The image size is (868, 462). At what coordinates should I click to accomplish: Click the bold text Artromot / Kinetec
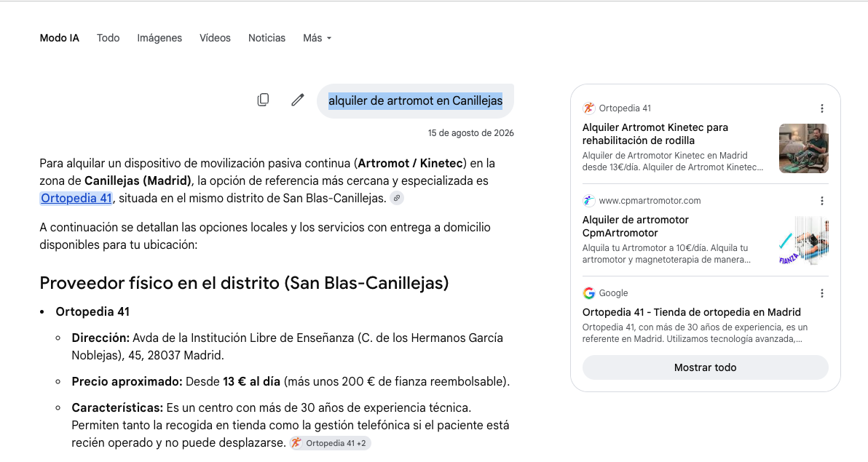pyautogui.click(x=410, y=163)
